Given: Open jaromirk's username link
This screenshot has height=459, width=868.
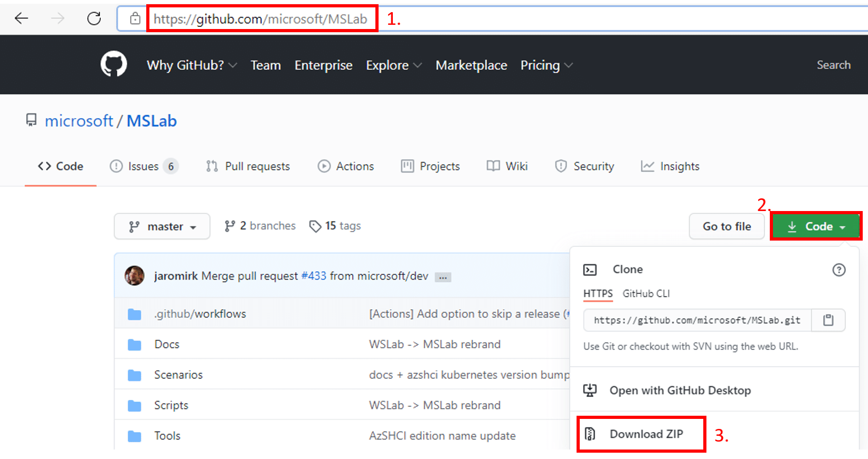Looking at the screenshot, I should 176,276.
